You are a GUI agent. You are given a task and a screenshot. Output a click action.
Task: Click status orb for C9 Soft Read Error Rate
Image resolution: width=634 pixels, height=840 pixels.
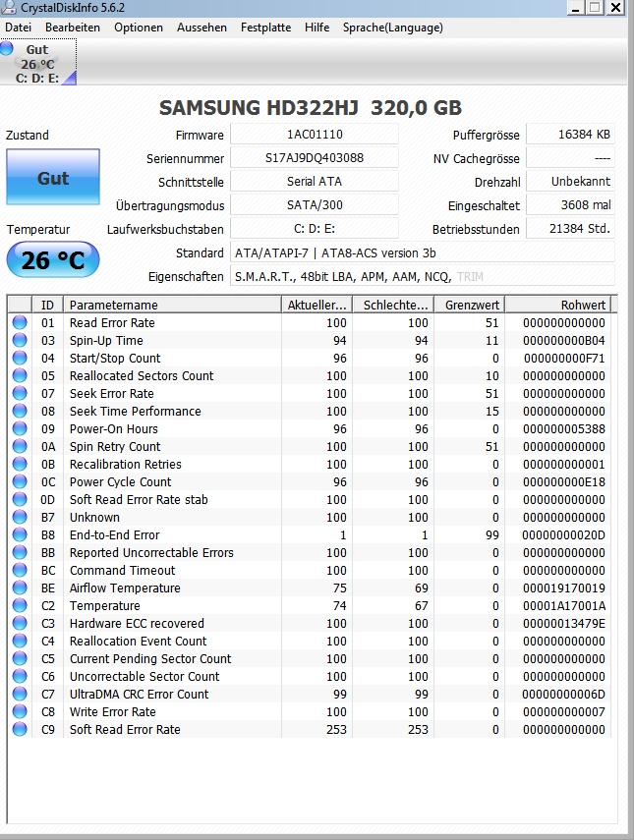(x=20, y=729)
